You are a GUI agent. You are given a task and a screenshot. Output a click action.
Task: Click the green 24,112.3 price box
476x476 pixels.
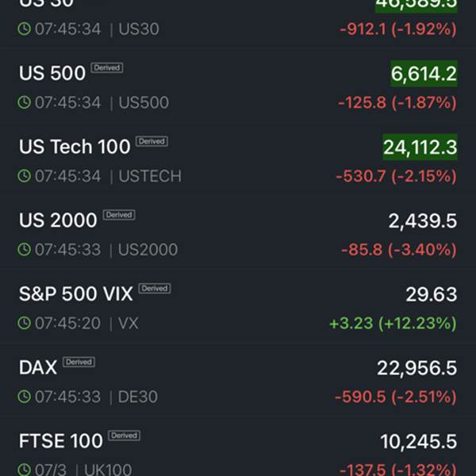(420, 147)
